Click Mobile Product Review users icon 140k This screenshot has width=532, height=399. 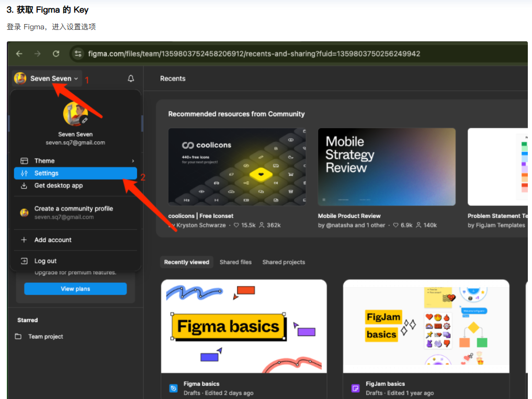tap(418, 225)
